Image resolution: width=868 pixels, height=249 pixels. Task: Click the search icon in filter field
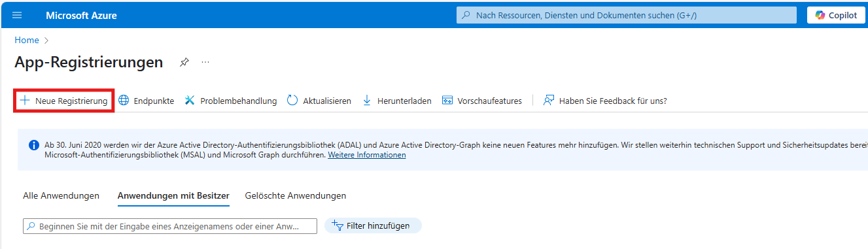[x=31, y=226]
